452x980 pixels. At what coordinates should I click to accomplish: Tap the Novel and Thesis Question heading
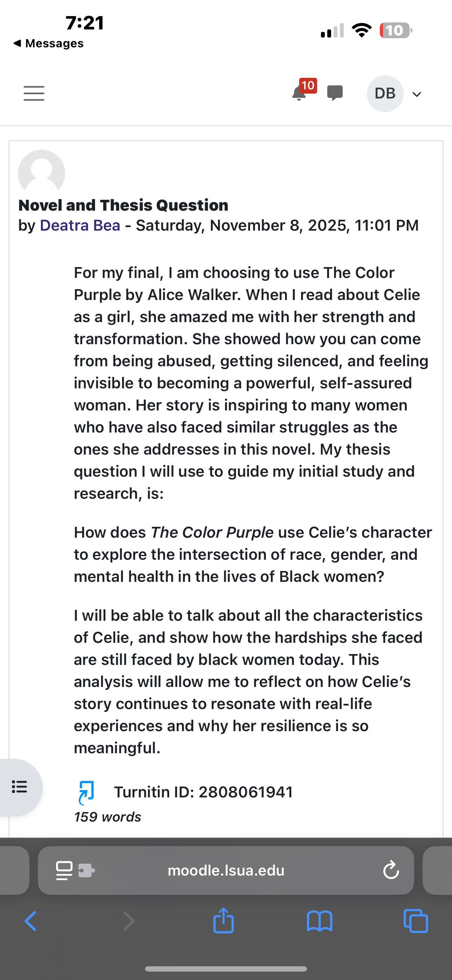coord(123,205)
